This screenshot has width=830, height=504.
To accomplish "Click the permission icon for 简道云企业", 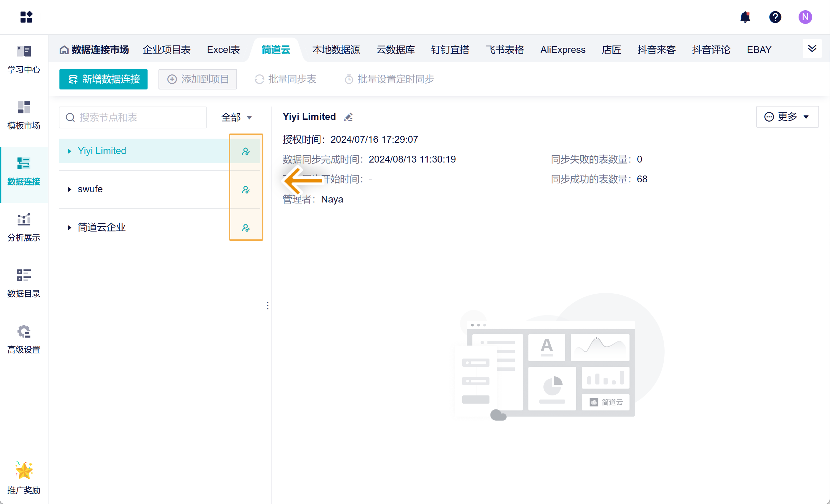I will point(246,228).
